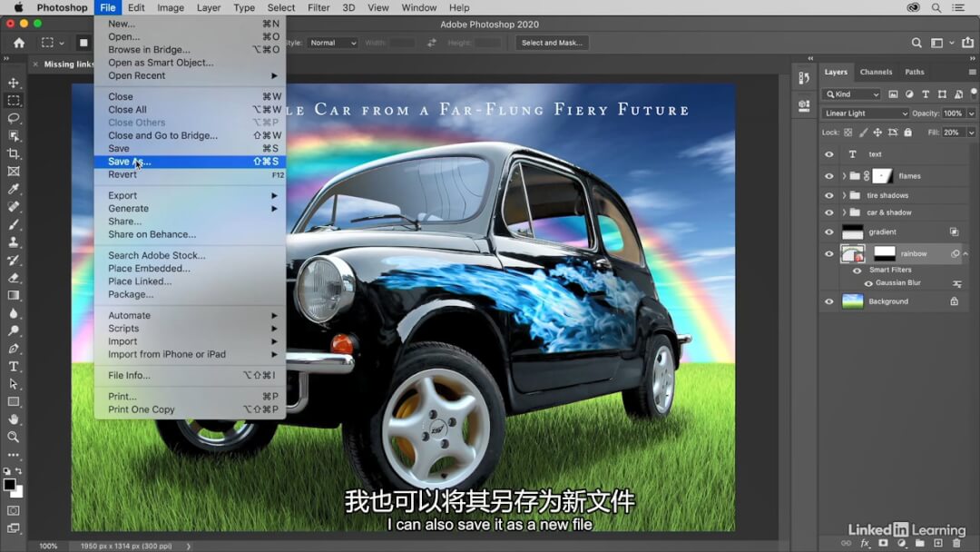
Task: Select the Spot Healing Brush tool
Action: tap(13, 207)
